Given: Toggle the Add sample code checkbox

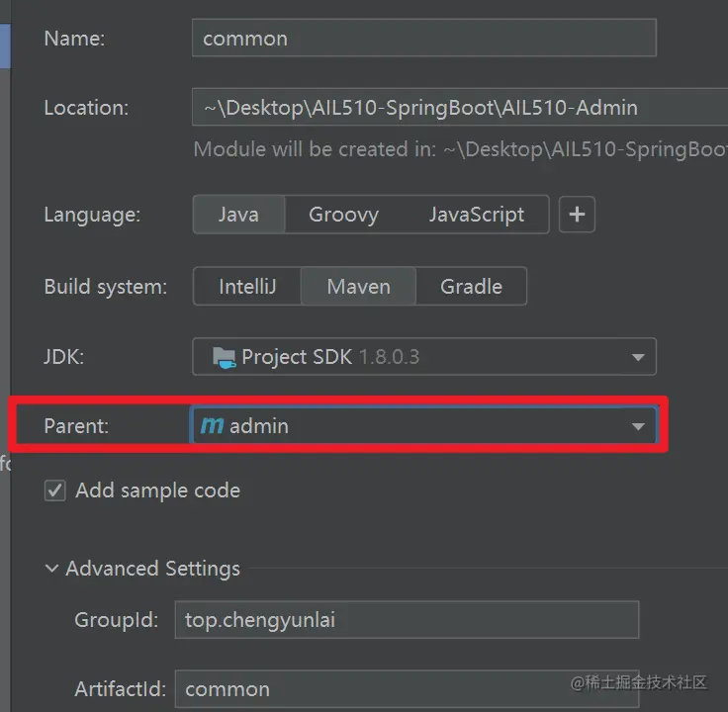Looking at the screenshot, I should 55,490.
